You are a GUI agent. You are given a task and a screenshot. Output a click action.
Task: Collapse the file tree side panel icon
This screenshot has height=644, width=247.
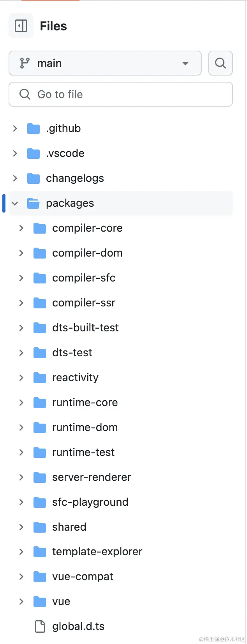21,26
